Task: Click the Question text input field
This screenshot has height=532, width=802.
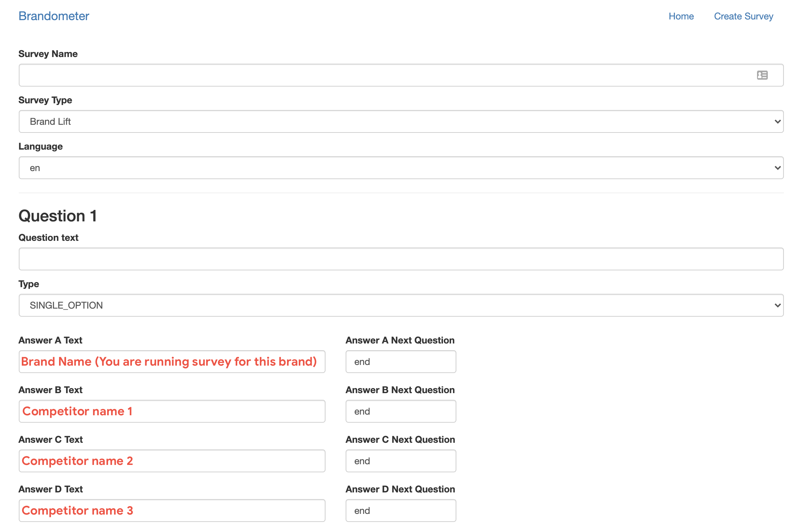Action: pyautogui.click(x=402, y=258)
